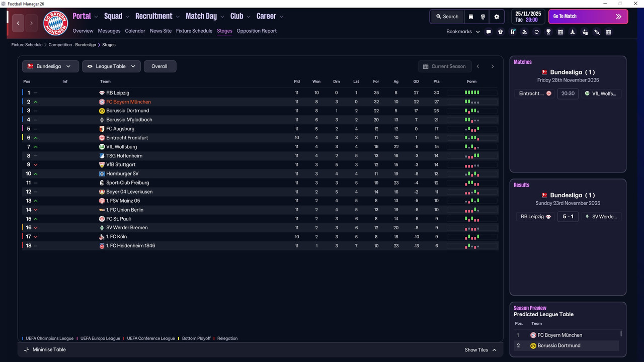Image resolution: width=644 pixels, height=362 pixels.
Task: Click the Bayern crest in Predicted League Table
Action: tap(533, 335)
